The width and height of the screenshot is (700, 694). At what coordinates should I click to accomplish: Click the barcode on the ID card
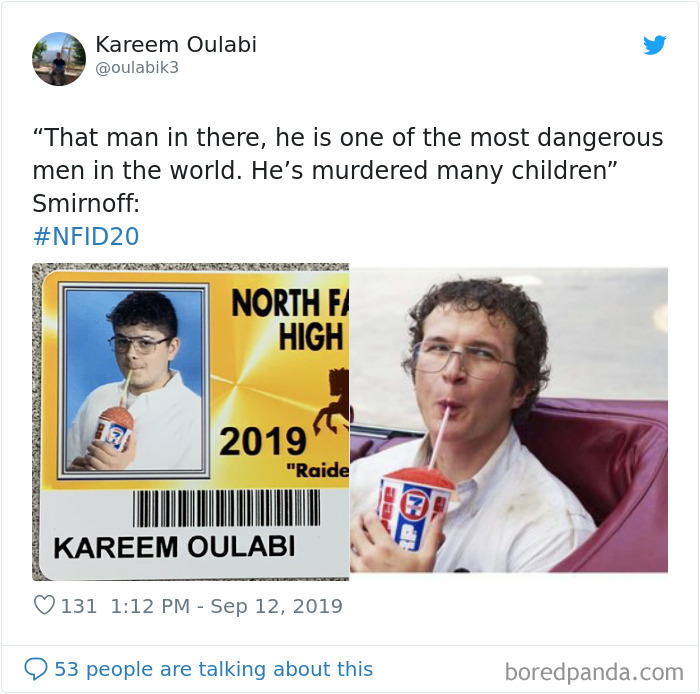click(x=226, y=508)
